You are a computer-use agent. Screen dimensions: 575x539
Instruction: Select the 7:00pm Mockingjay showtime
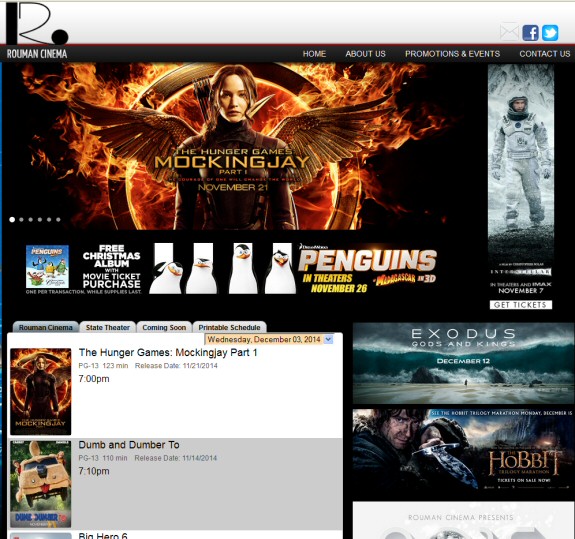click(x=94, y=379)
